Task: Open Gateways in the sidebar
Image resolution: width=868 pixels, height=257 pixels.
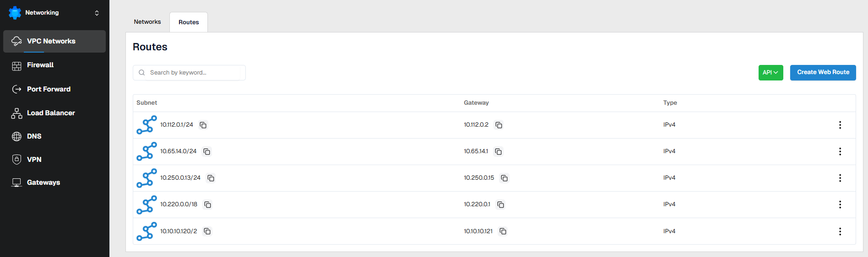Action: click(x=43, y=182)
